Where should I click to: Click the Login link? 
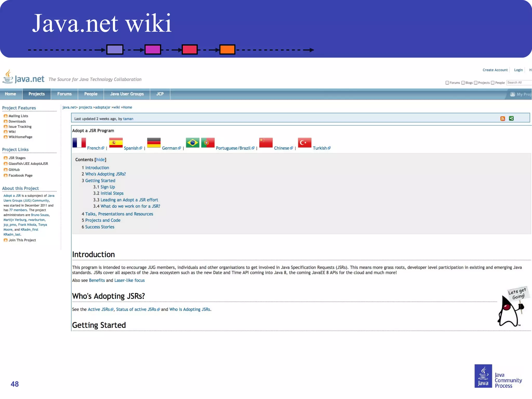(x=518, y=70)
